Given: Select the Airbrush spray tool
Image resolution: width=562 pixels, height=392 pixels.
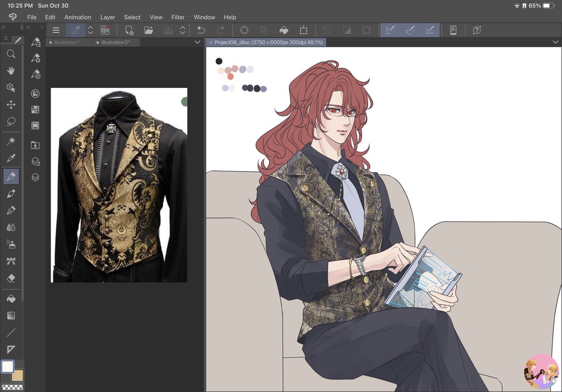Looking at the screenshot, I should [11, 244].
